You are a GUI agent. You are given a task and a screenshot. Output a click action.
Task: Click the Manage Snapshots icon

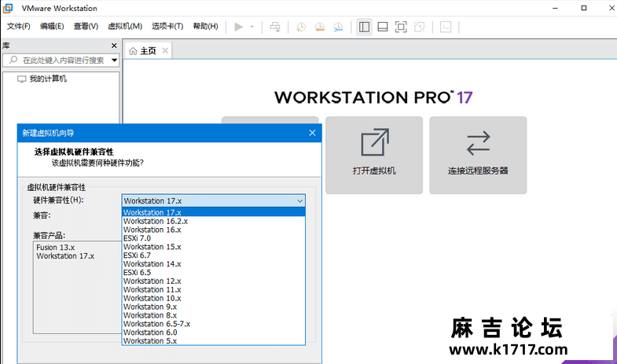click(x=338, y=27)
